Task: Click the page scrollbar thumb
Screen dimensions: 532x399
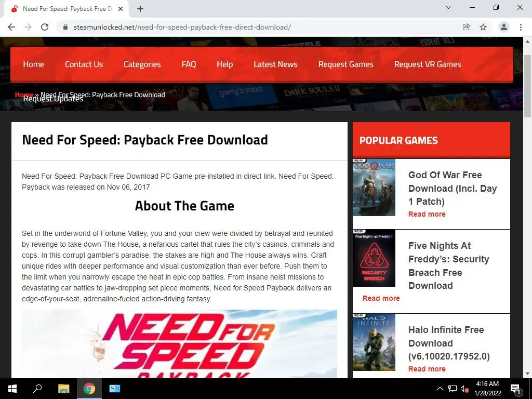Action: click(x=528, y=86)
